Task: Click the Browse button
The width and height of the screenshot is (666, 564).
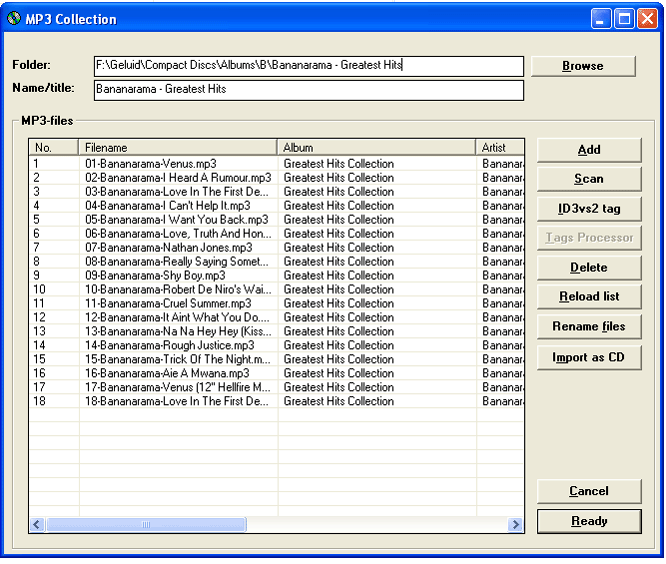Action: pyautogui.click(x=583, y=66)
